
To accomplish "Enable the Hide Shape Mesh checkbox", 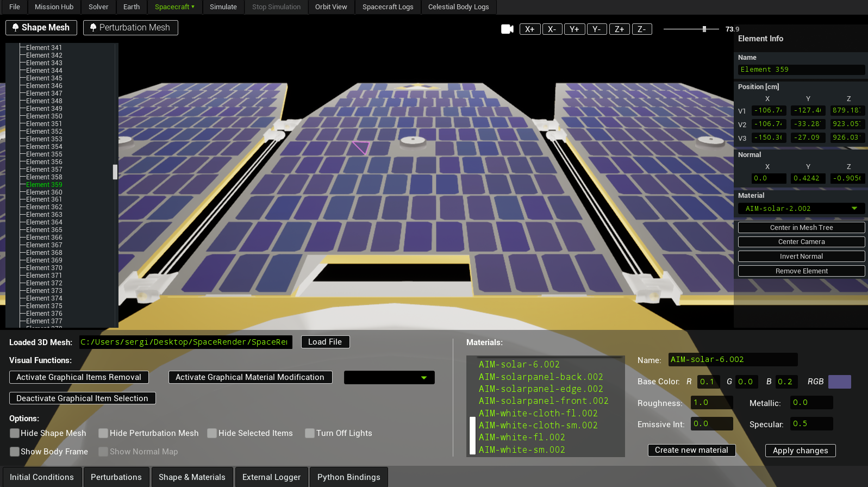I will [x=15, y=433].
